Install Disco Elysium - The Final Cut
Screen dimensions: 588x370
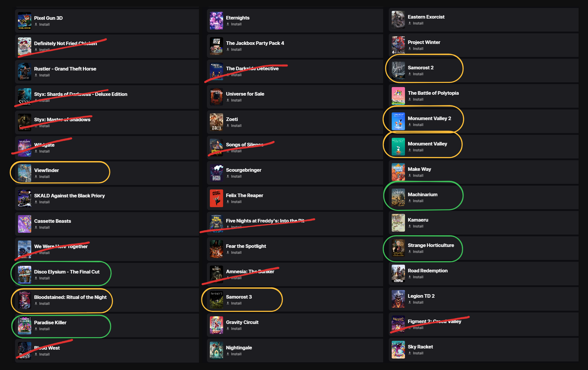tap(44, 278)
